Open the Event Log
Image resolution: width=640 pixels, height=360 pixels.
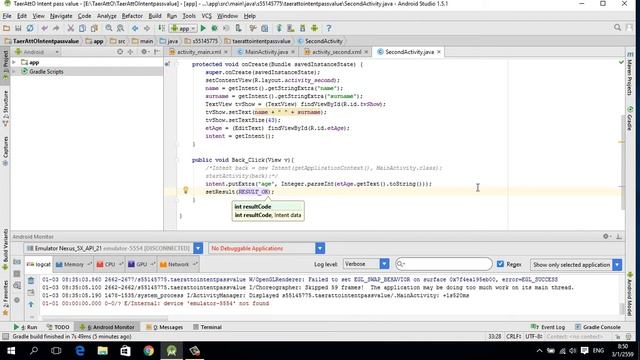coord(548,327)
